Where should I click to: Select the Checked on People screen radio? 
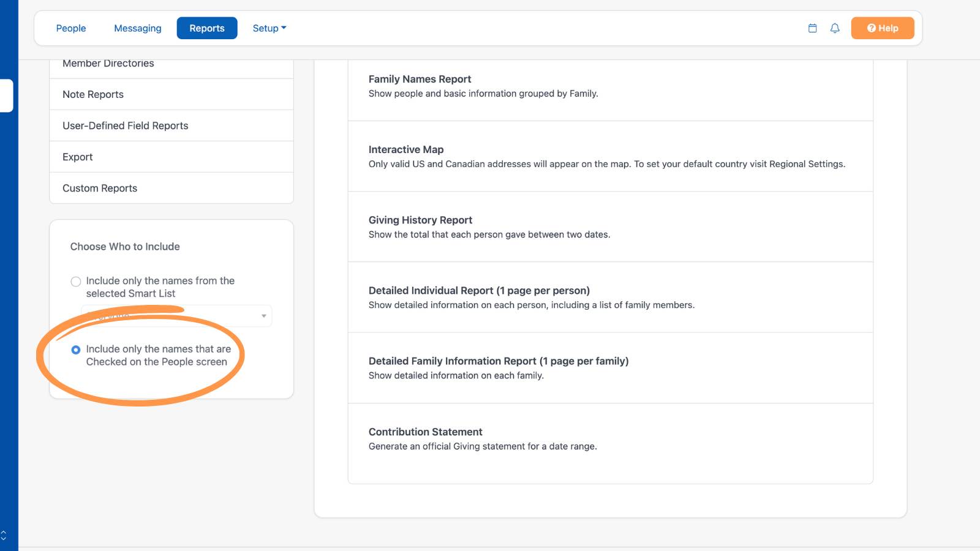tap(76, 350)
